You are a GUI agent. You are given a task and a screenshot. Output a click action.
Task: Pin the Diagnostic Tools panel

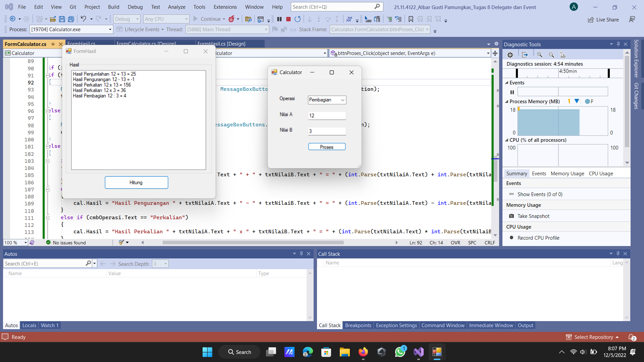pos(618,44)
